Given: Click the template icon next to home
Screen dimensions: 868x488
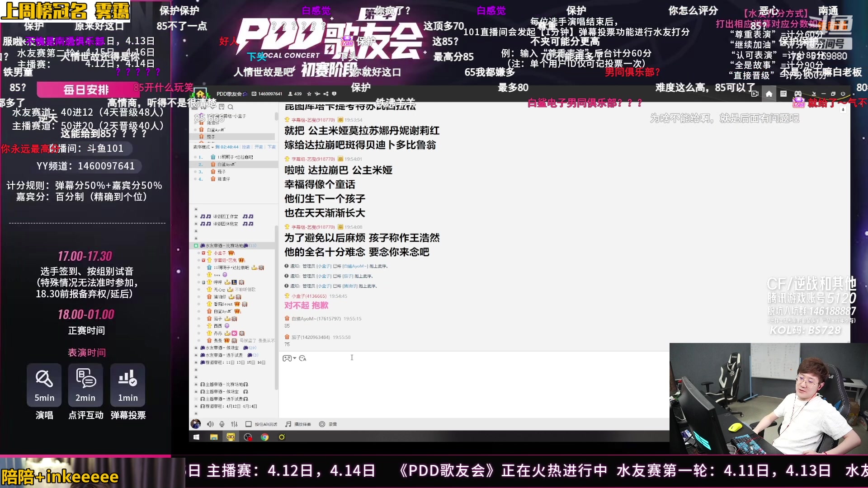Looking at the screenshot, I should pos(783,94).
